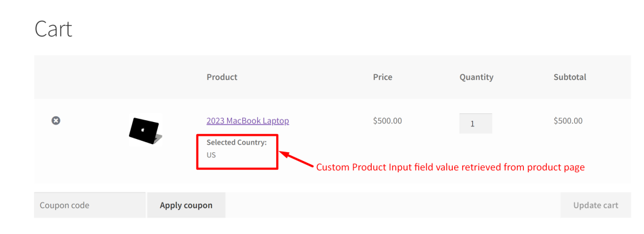Click the empty header cell above remove icon
The height and width of the screenshot is (234, 644).
(x=56, y=77)
